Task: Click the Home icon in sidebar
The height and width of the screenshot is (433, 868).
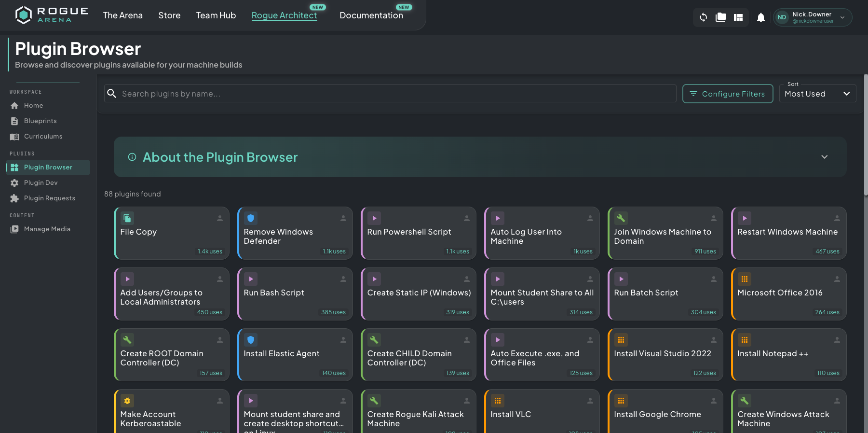Action: tap(14, 106)
